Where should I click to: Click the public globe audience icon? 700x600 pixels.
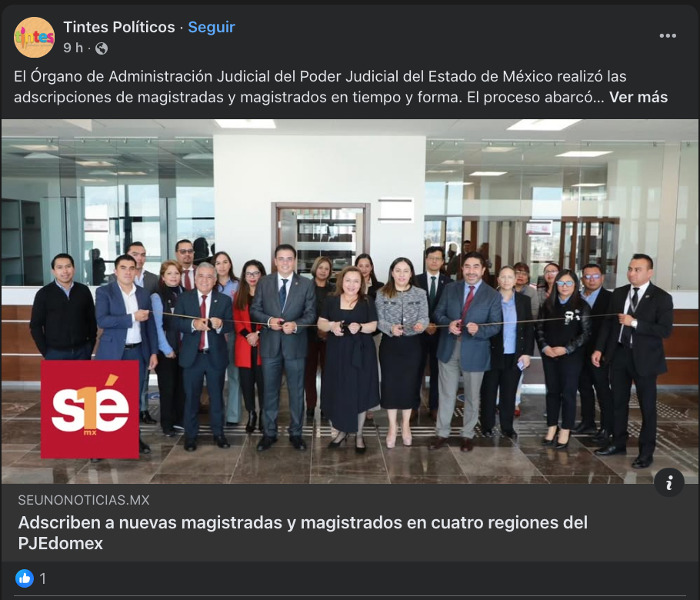point(102,48)
